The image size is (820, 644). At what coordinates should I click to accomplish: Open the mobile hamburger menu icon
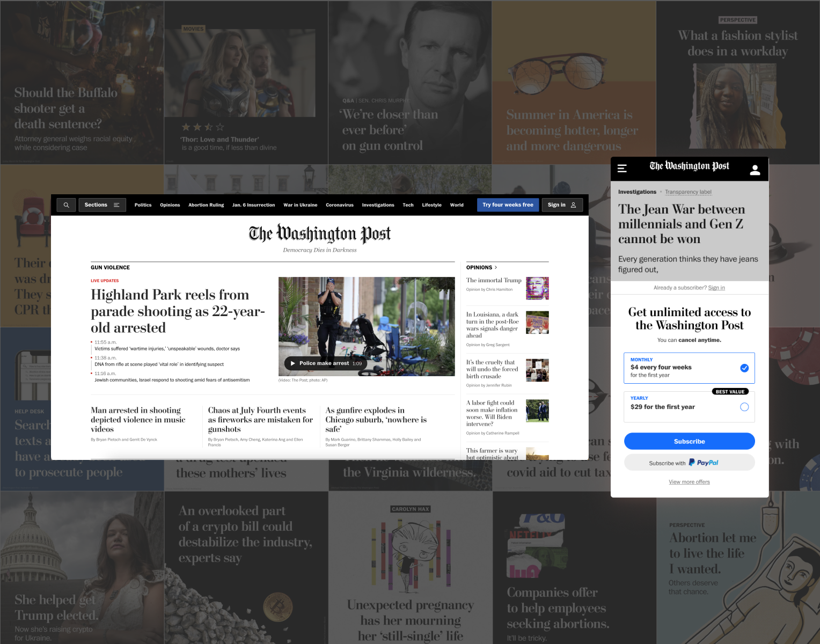tap(622, 169)
